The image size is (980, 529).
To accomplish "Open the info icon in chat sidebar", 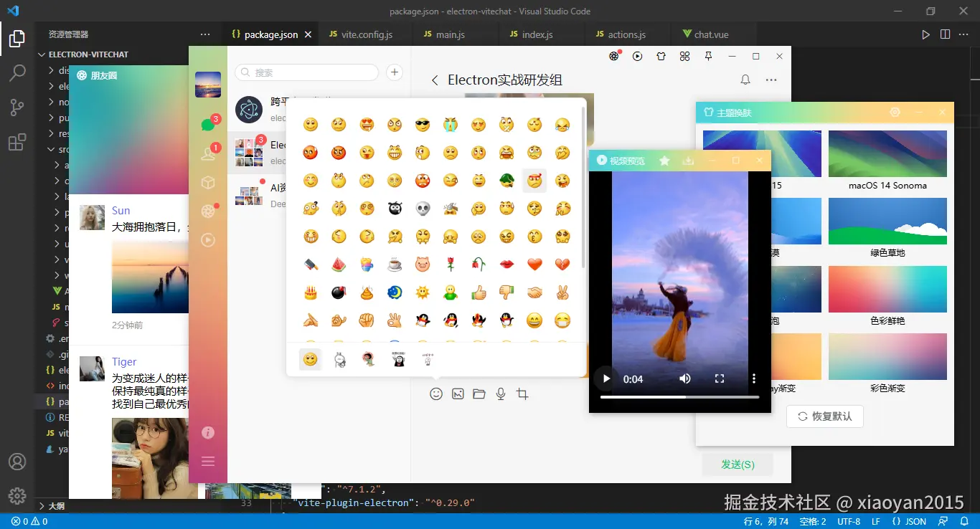I will [208, 432].
